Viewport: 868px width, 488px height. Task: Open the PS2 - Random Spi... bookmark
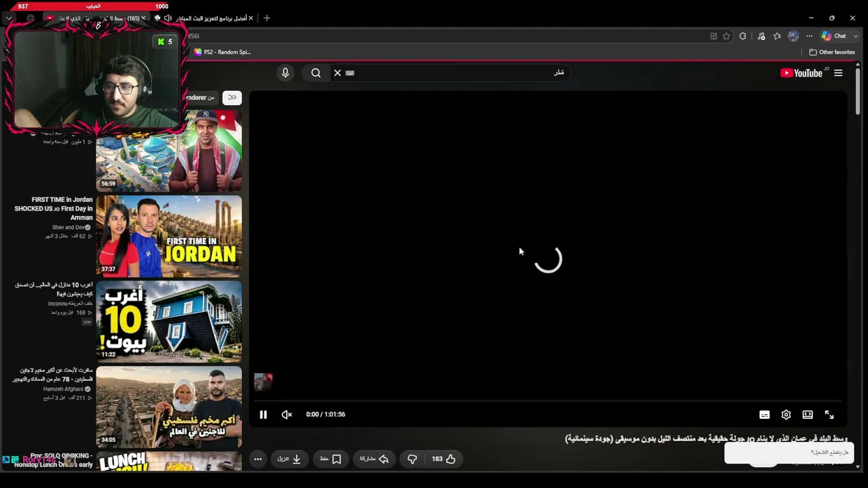click(x=222, y=52)
